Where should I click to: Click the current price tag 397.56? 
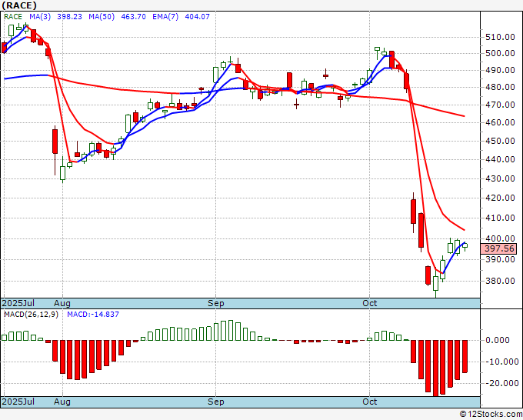click(499, 248)
